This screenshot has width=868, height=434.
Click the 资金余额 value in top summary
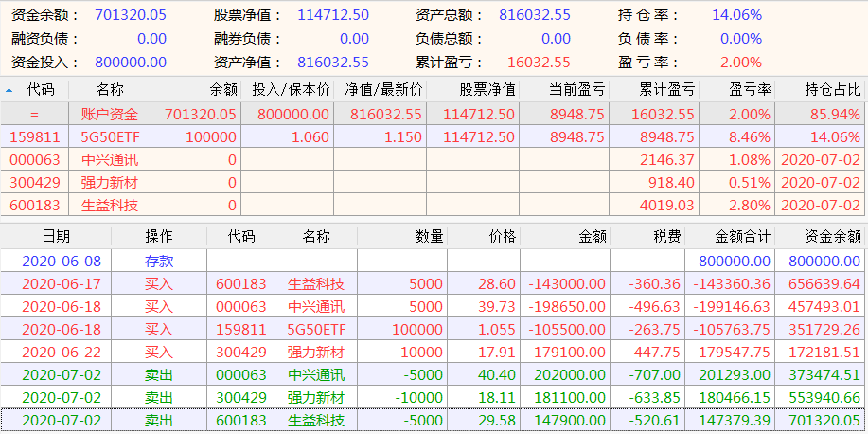(x=131, y=15)
